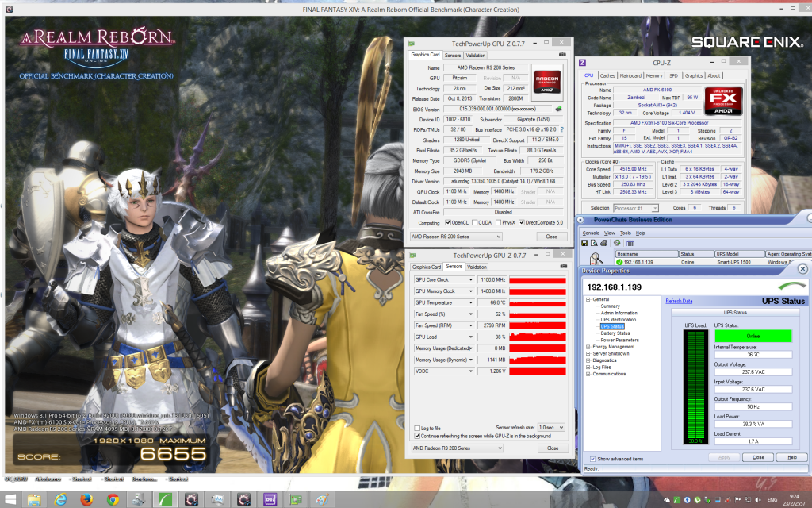This screenshot has height=508, width=812.
Task: Click Close button in GPU-Z Sensors window
Action: [x=553, y=448]
